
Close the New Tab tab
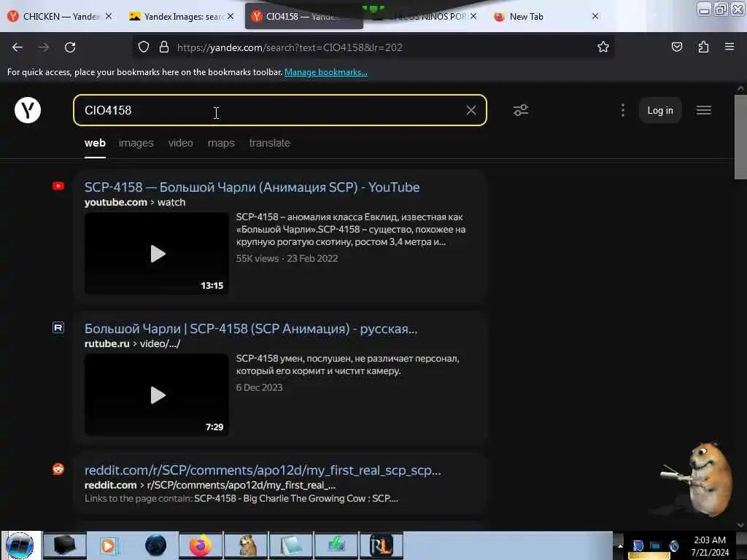(x=595, y=16)
